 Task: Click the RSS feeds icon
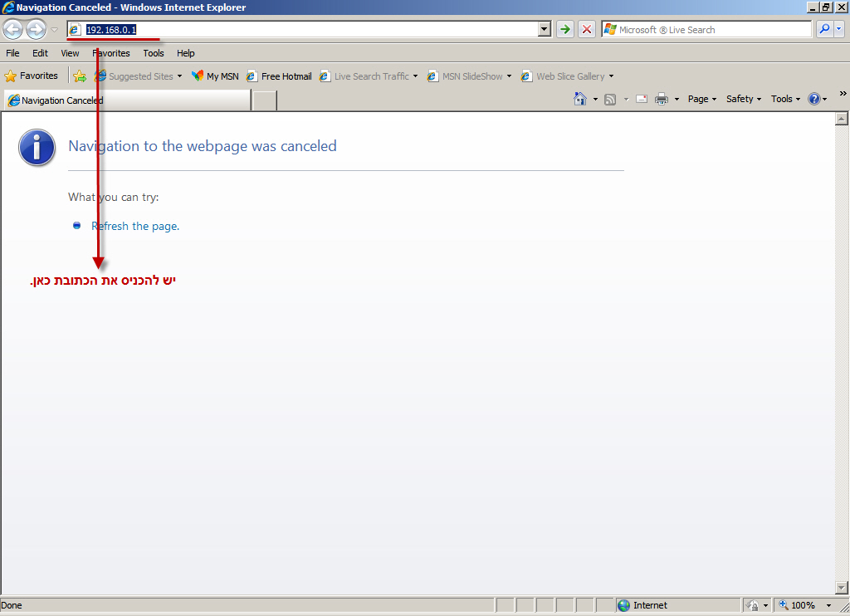point(610,99)
